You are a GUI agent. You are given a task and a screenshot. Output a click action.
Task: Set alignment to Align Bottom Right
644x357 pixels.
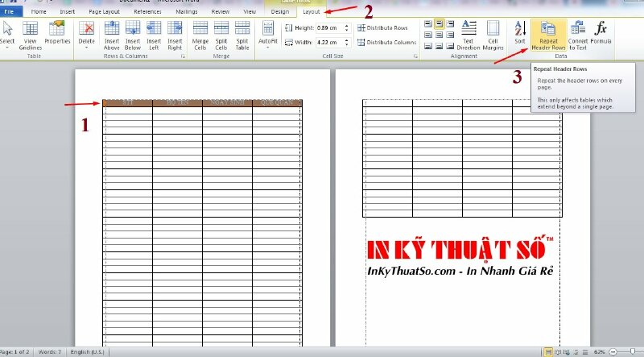(x=450, y=46)
